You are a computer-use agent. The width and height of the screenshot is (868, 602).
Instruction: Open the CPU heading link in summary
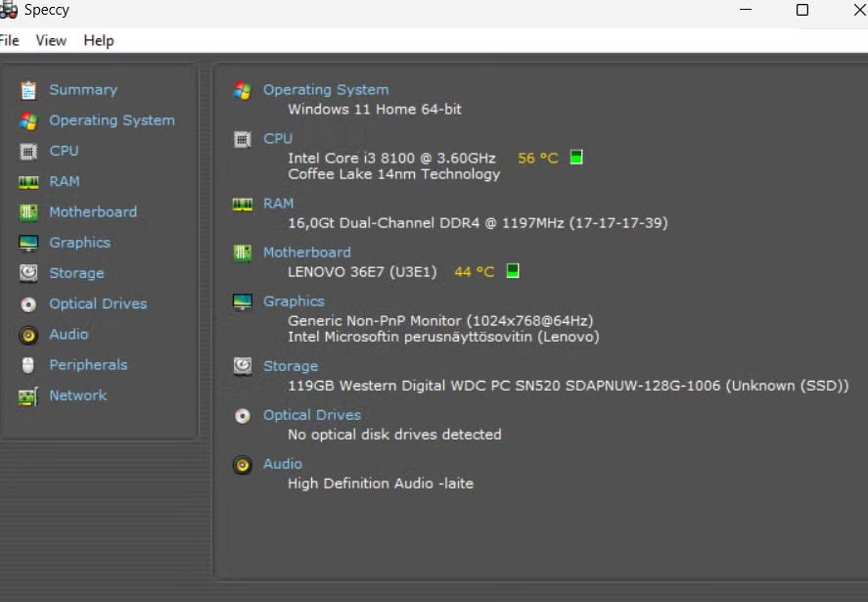tap(277, 138)
